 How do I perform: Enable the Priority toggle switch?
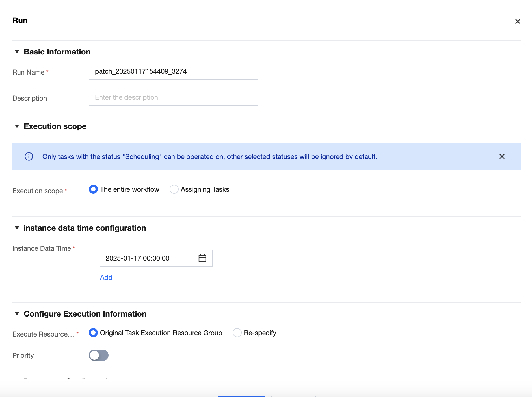pyautogui.click(x=99, y=355)
